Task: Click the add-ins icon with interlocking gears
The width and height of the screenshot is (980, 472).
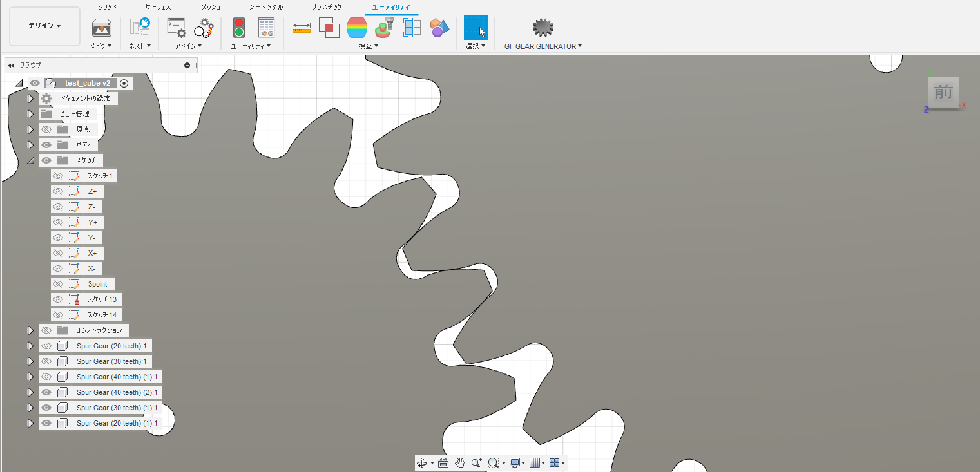Action: 204,28
